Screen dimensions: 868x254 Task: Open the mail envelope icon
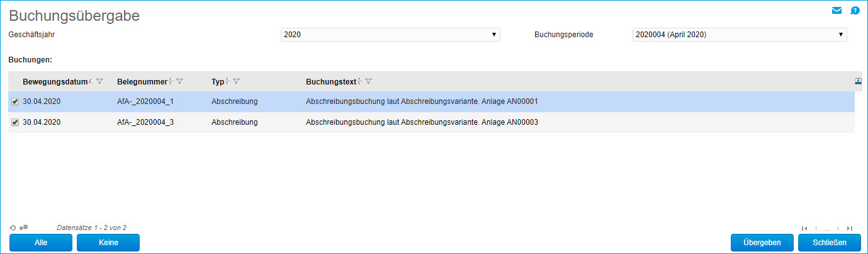tap(837, 10)
